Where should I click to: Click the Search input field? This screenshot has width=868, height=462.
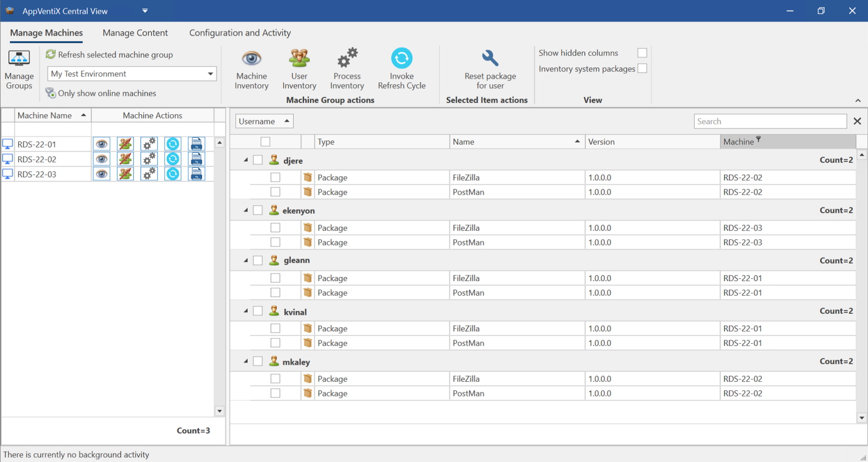(770, 121)
